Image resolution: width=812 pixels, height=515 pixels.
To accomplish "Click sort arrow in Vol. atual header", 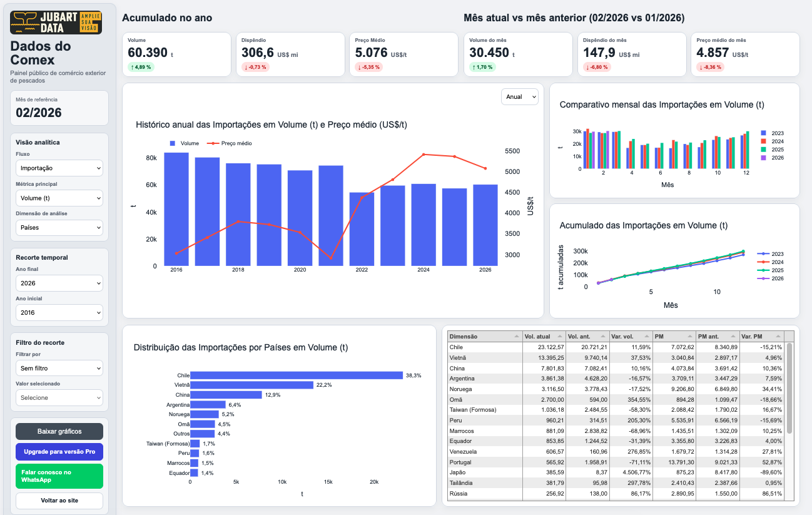I will click(x=560, y=337).
